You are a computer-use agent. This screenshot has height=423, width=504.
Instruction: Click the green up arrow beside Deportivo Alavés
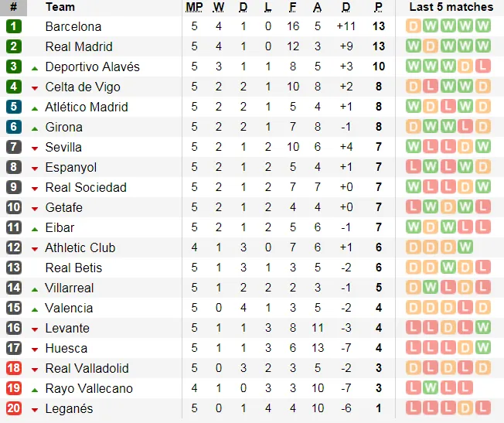coord(35,67)
